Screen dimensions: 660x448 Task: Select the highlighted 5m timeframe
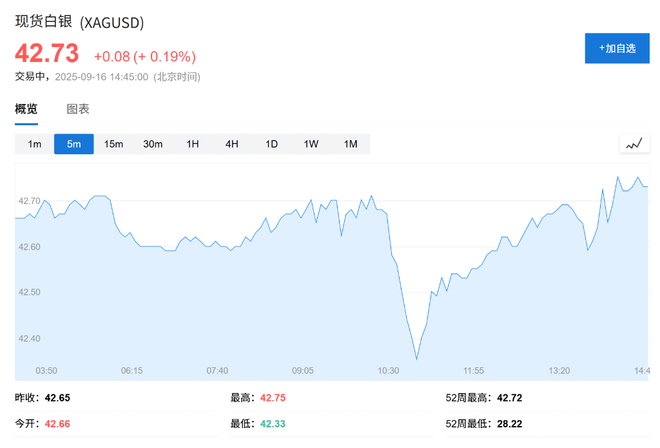coord(74,144)
